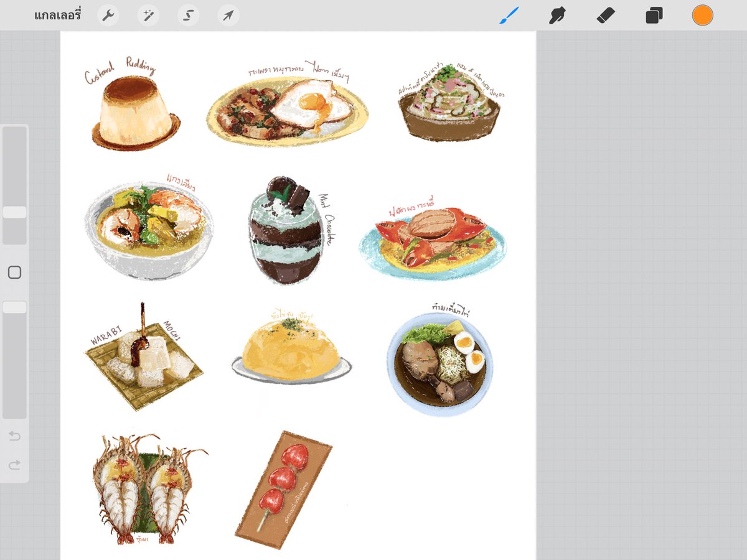Click the "MOCHI" handwritten text
Viewport: 747px width, 560px height.
172,330
